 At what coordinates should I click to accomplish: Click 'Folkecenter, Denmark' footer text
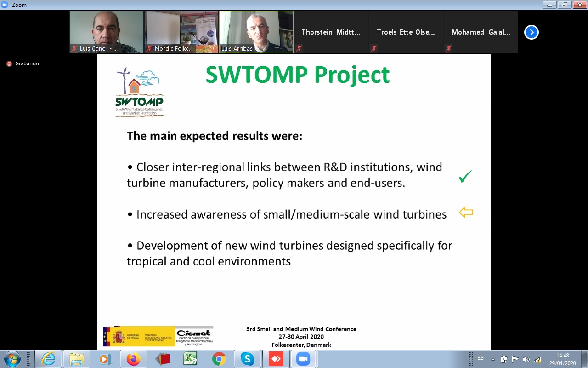click(x=301, y=345)
